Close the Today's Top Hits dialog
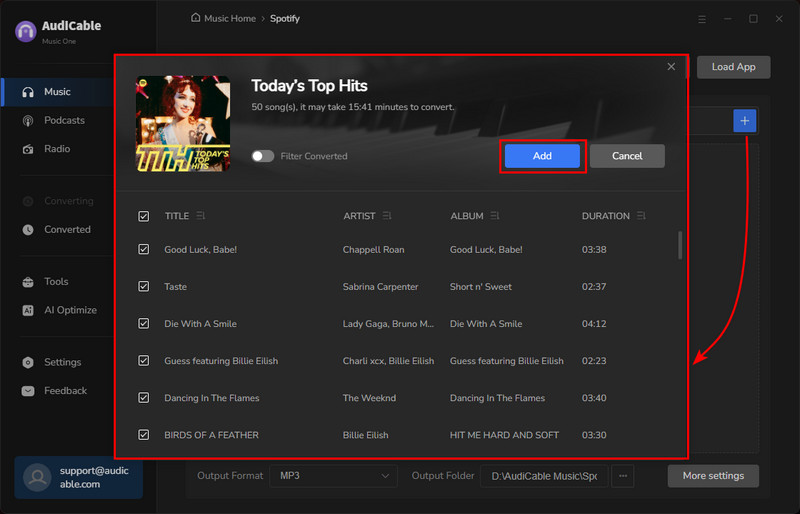 [x=671, y=67]
